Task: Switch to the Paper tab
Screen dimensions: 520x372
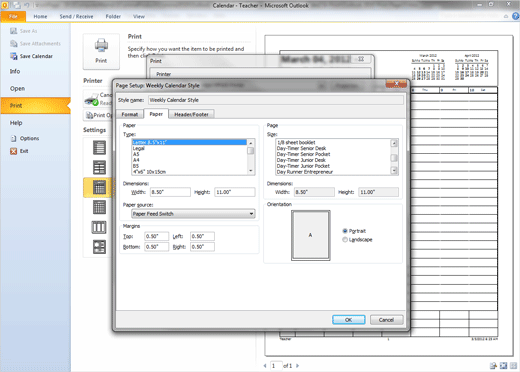Action: click(x=156, y=114)
